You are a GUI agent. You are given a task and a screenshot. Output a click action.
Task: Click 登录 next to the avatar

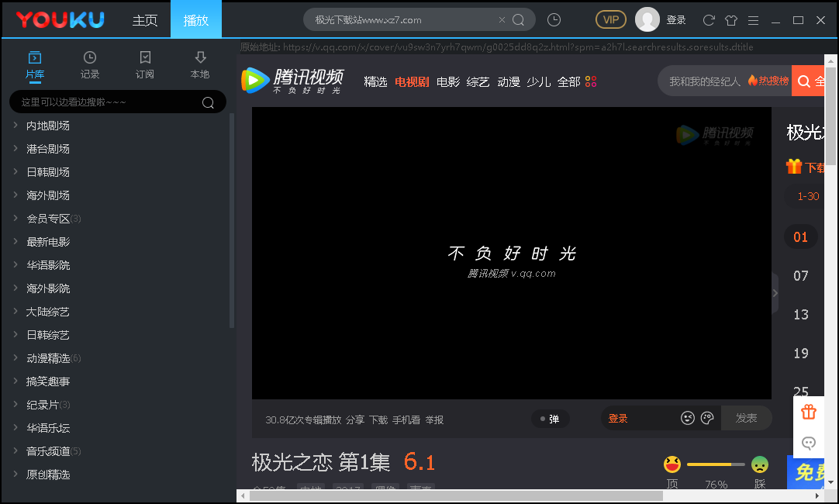[676, 20]
